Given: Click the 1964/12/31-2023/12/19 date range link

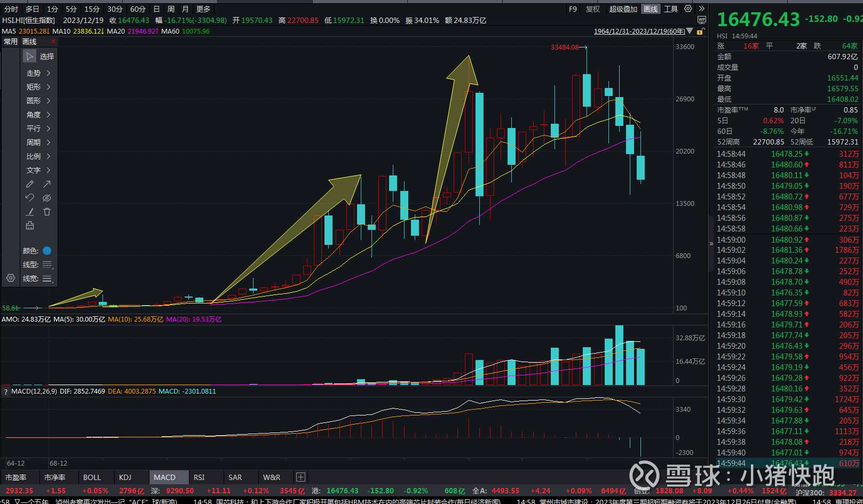Looking at the screenshot, I should (x=639, y=31).
